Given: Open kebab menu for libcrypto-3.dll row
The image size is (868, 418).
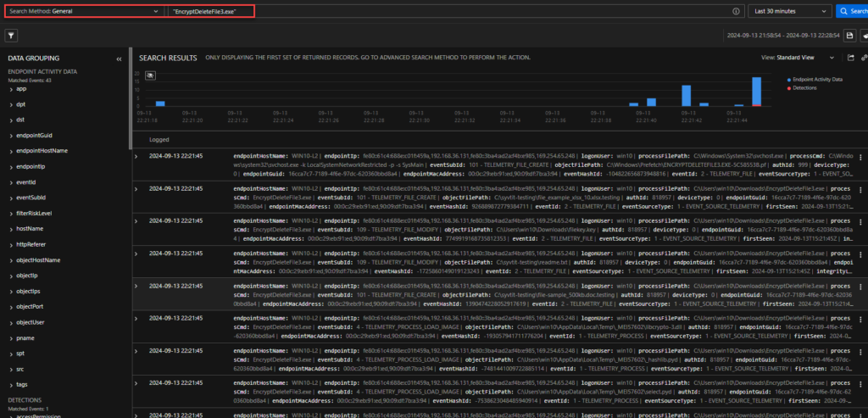Looking at the screenshot, I should coord(860,319).
